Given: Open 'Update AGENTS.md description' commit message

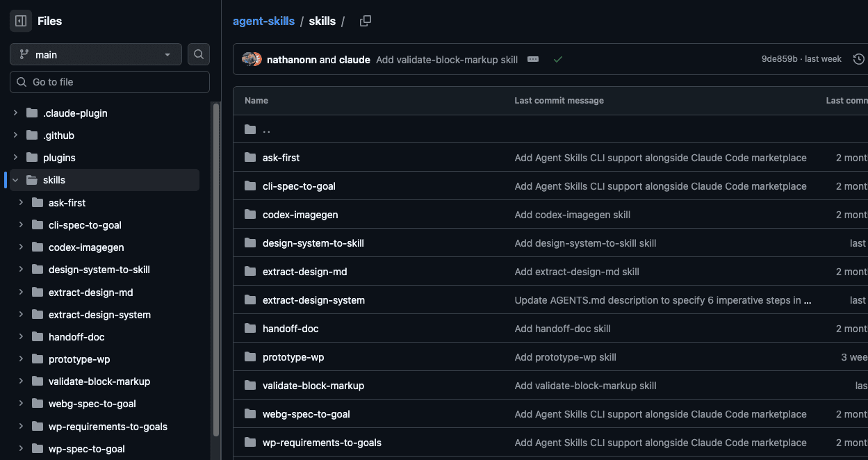Looking at the screenshot, I should pyautogui.click(x=663, y=300).
